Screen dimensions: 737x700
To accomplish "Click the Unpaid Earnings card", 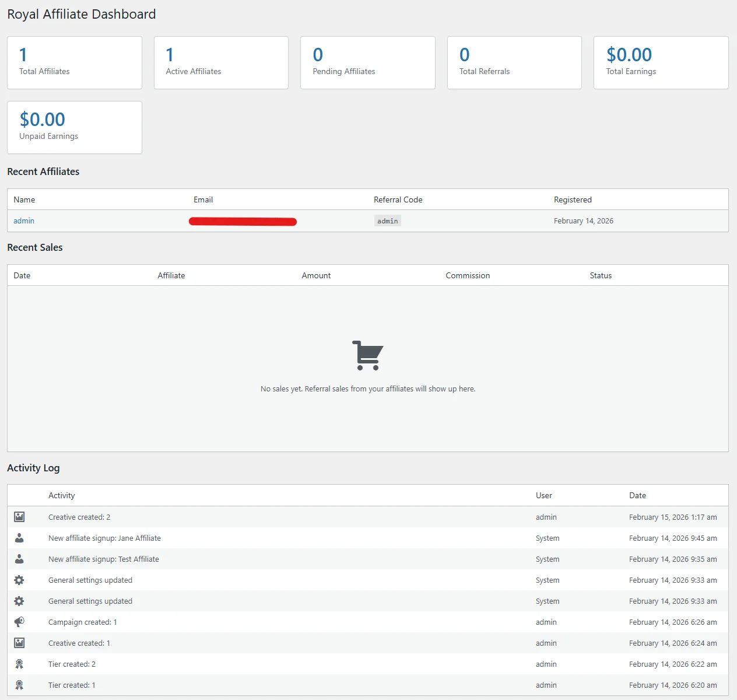I will click(74, 127).
